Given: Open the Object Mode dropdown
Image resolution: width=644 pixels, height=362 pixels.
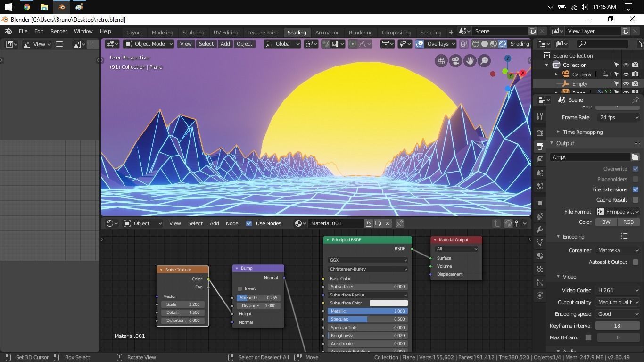Looking at the screenshot, I should (x=149, y=44).
